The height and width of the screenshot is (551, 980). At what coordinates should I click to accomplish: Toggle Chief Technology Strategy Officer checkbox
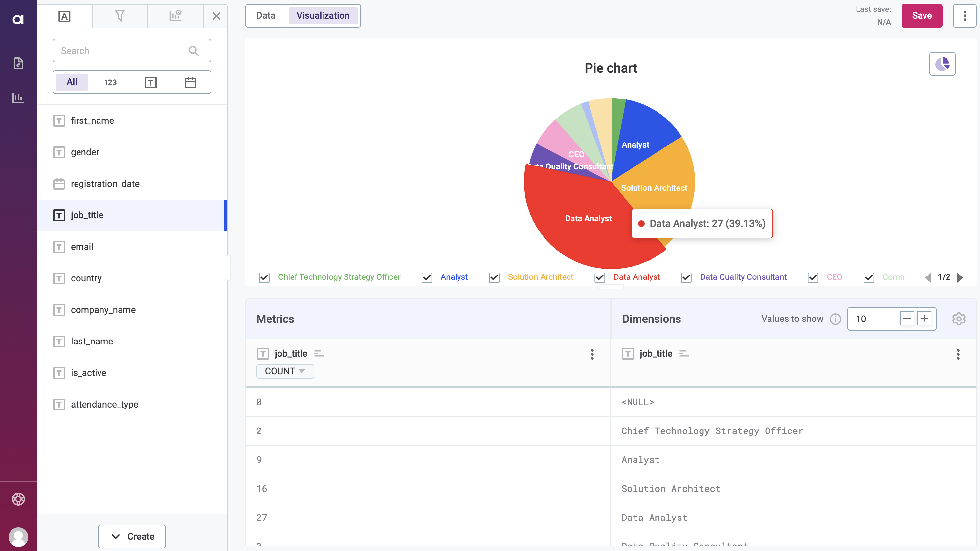[264, 276]
